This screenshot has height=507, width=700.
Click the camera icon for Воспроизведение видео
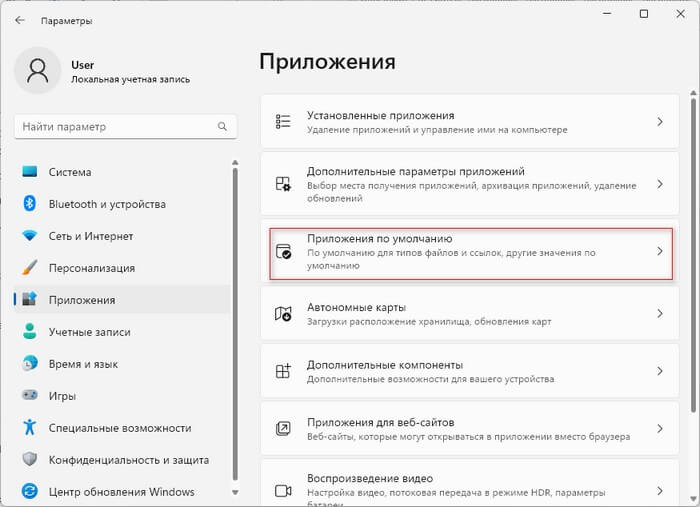283,491
